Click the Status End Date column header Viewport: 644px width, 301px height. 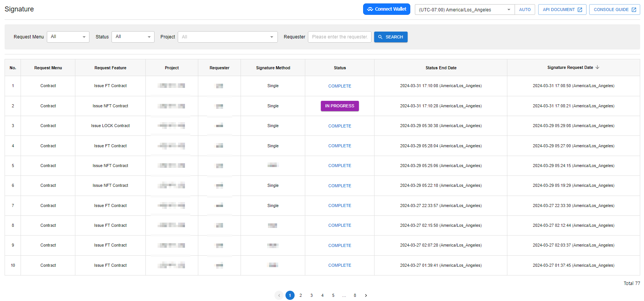click(441, 68)
